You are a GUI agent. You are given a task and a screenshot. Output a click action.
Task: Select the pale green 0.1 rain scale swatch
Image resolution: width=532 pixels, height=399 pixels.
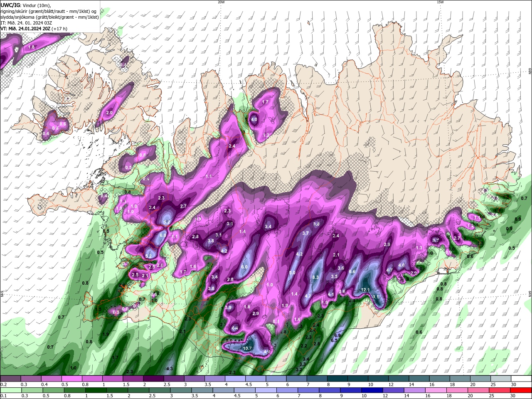tap(11, 390)
